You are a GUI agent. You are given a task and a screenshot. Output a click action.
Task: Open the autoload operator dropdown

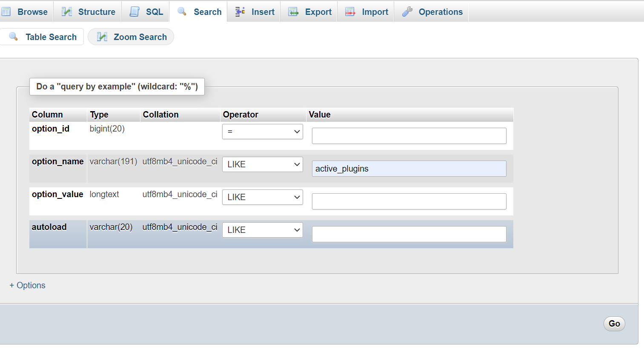click(262, 230)
